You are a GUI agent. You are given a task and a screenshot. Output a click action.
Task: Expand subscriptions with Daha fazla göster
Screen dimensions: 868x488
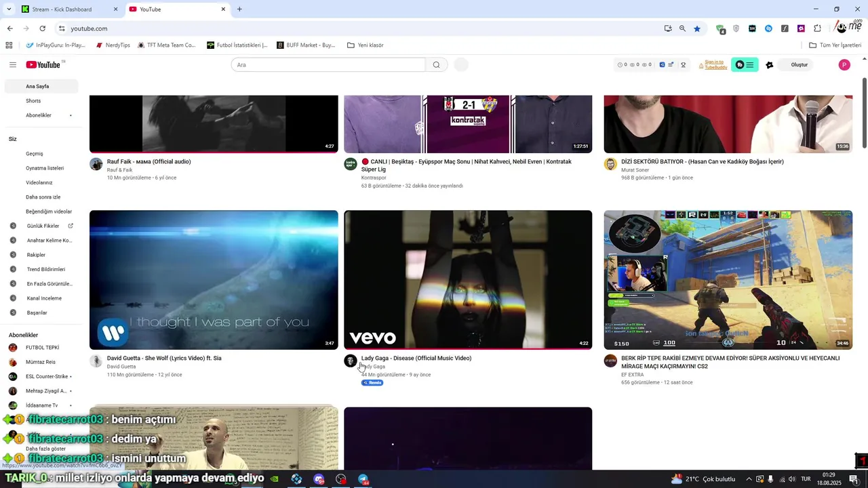click(x=46, y=449)
